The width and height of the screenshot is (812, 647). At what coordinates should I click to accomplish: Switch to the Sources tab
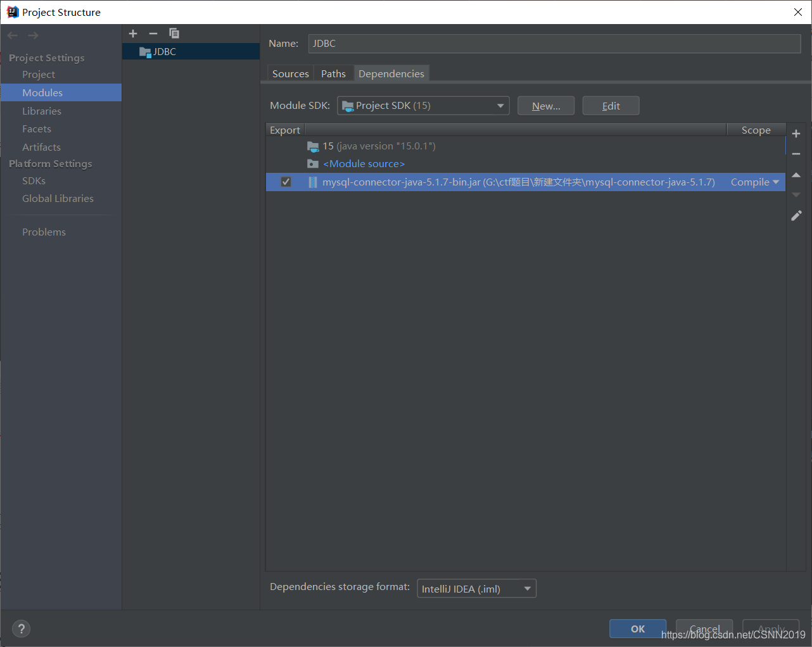pos(291,73)
